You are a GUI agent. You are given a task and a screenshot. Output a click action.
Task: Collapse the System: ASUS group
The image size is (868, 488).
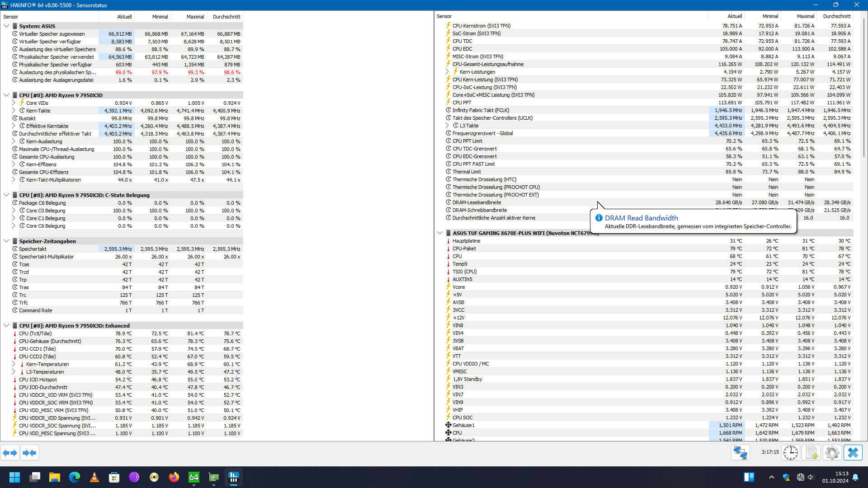click(x=6, y=26)
